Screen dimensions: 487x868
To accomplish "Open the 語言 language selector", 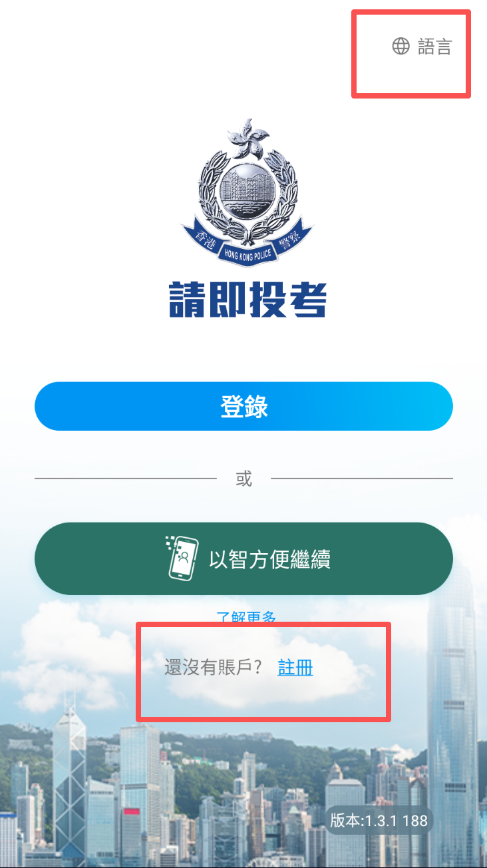I will click(x=422, y=46).
